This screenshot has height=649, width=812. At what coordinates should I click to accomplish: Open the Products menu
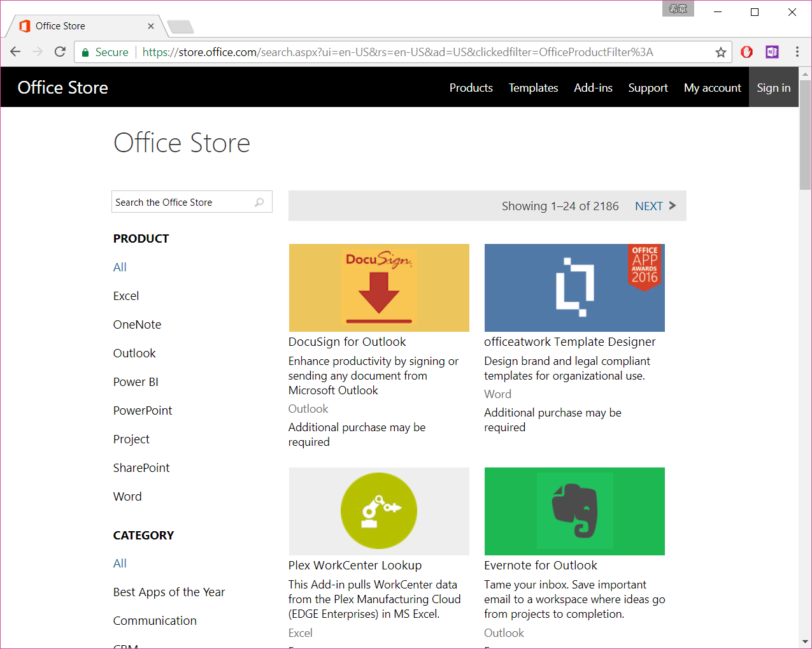click(x=471, y=87)
